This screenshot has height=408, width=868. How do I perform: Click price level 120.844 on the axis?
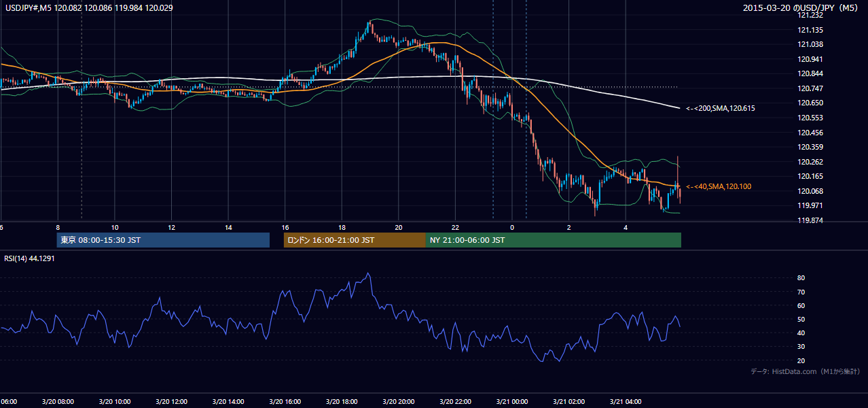click(810, 73)
